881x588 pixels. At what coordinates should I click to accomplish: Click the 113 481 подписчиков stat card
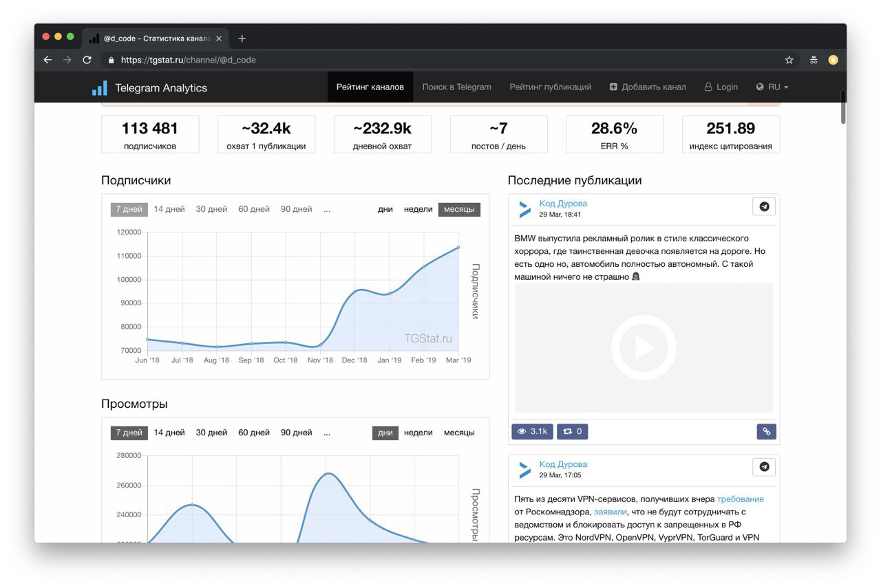pos(150,134)
